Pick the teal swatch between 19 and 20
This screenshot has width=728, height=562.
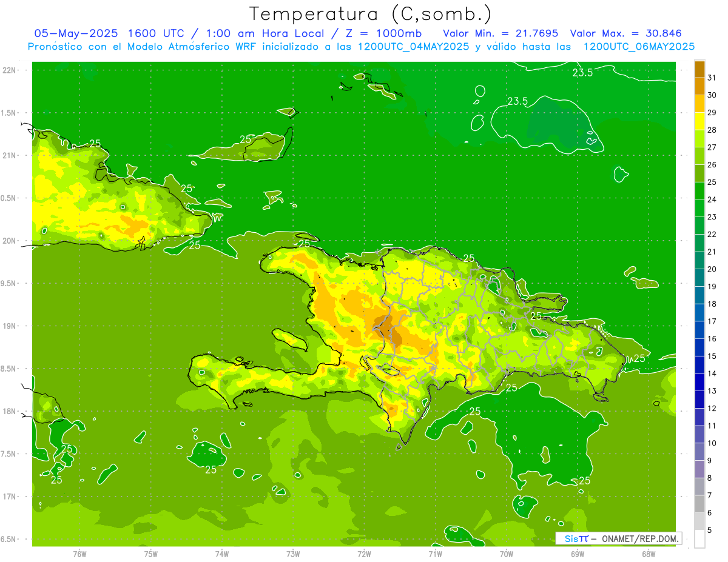[699, 278]
